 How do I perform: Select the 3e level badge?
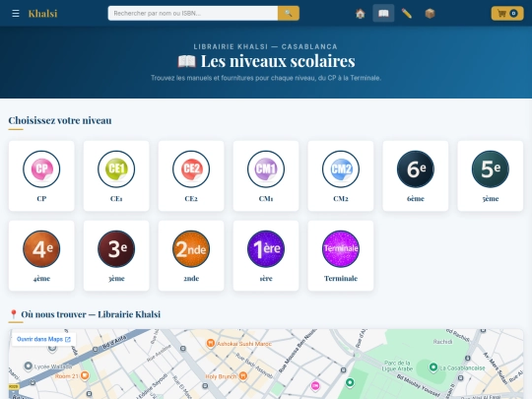point(116,248)
